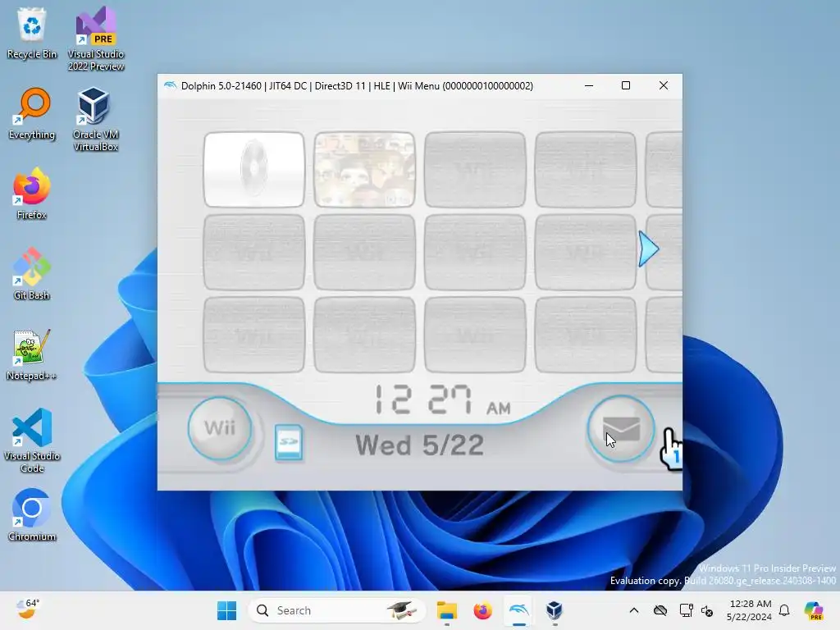Open Visual Studio 2022 Preview shortcut
The width and height of the screenshot is (840, 630).
(x=96, y=39)
